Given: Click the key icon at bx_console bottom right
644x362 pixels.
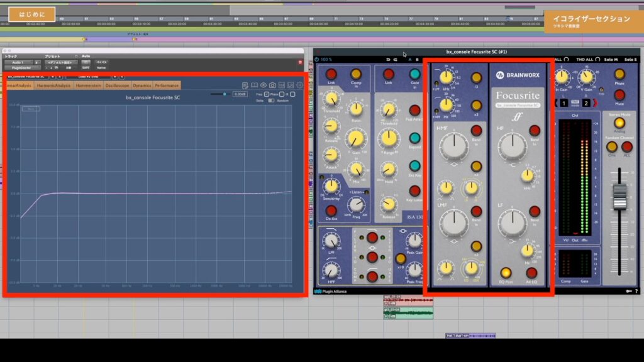Looking at the screenshot, I should pos(629,291).
